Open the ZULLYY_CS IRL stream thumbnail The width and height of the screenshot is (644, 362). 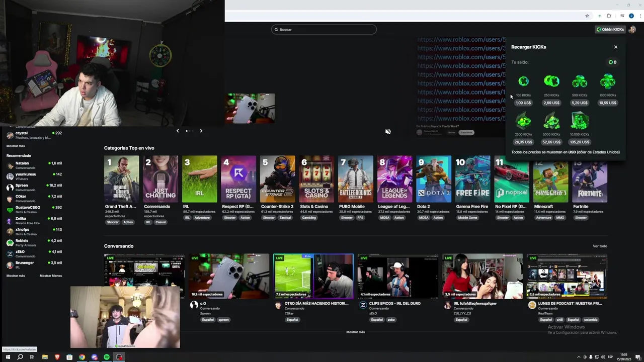point(482,276)
